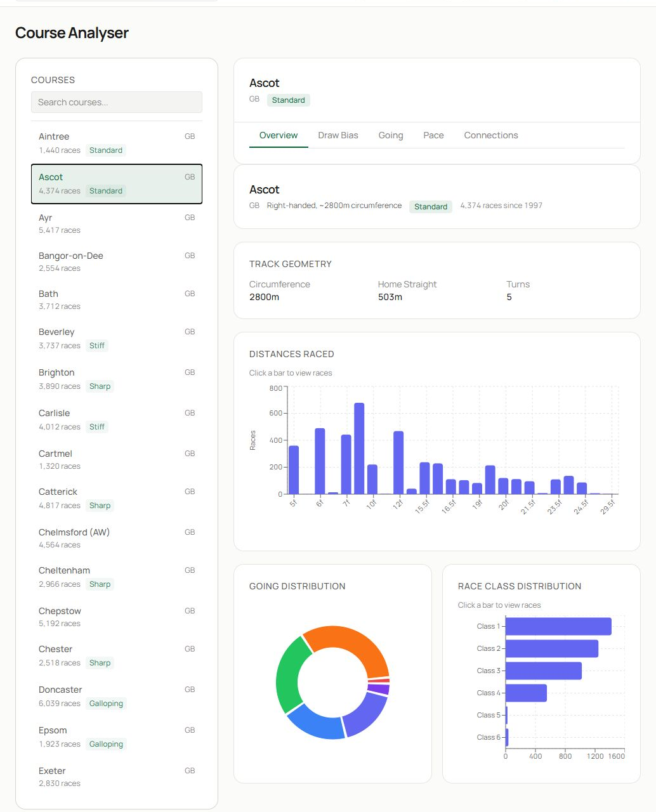
Task: Open the Ayr course
Action: click(x=117, y=223)
